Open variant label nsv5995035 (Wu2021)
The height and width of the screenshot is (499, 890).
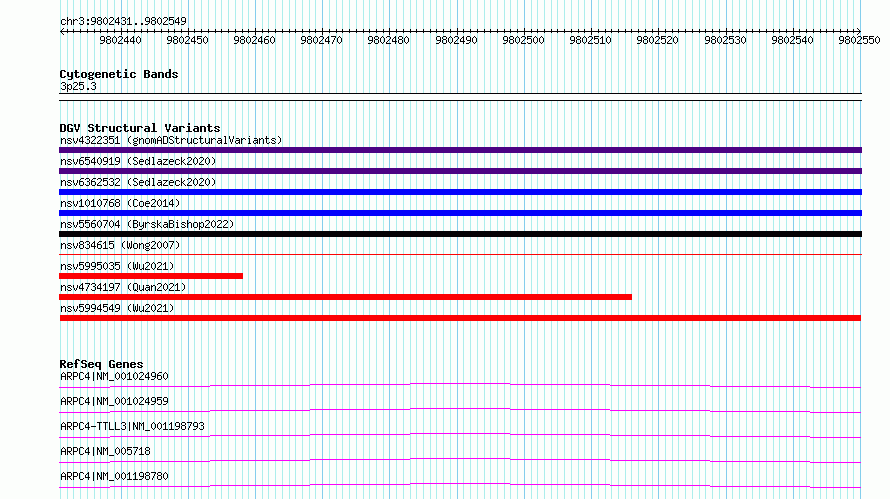click(x=117, y=266)
